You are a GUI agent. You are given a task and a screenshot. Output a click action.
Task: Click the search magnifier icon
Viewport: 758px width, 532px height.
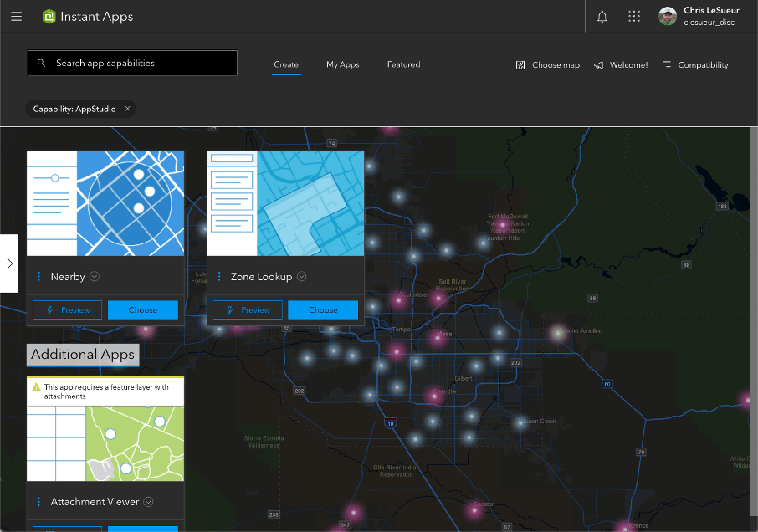tap(42, 63)
